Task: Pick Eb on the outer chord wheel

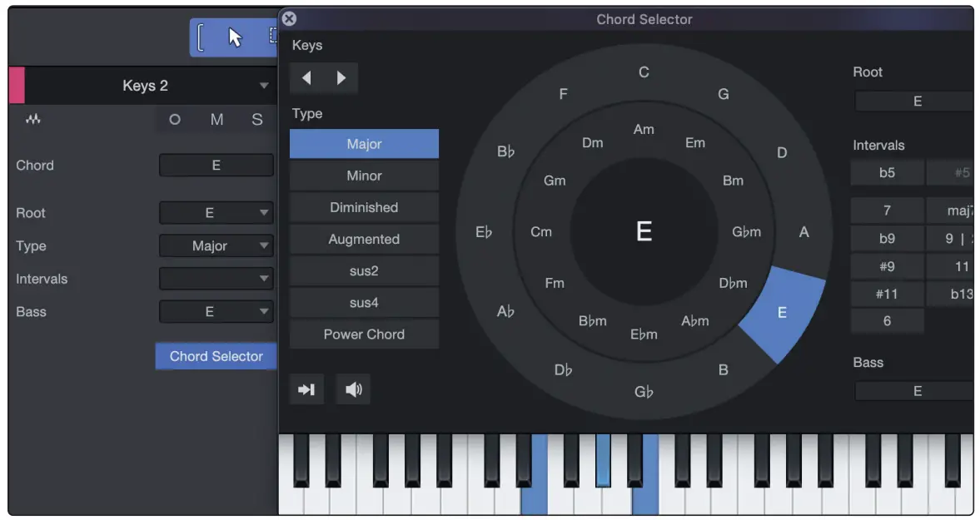Action: [x=484, y=232]
